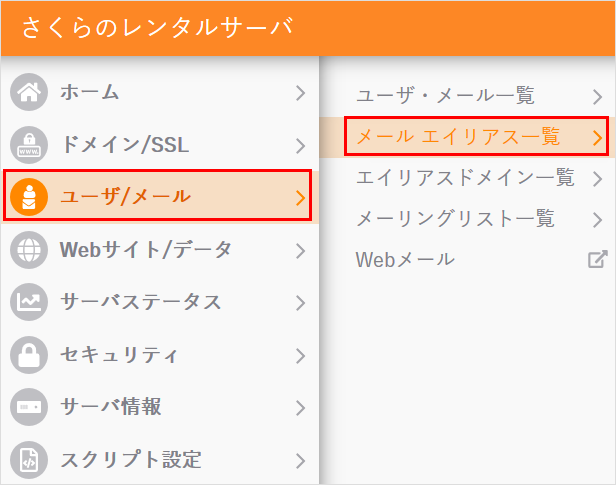Expand the ドメイン/SSL chevron arrow
The image size is (616, 485).
pos(300,145)
